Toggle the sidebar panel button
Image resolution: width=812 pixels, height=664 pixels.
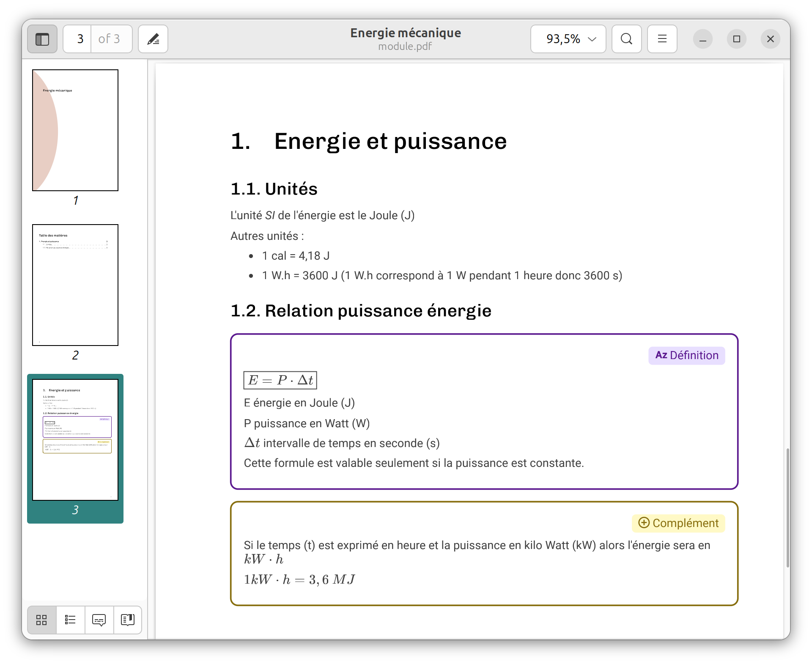[42, 39]
